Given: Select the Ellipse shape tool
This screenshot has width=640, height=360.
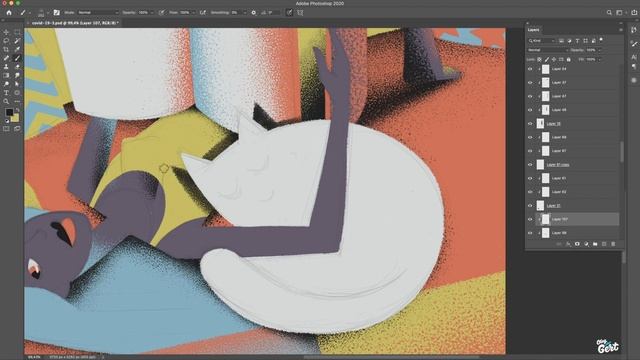Looking at the screenshot, I should [x=17, y=93].
